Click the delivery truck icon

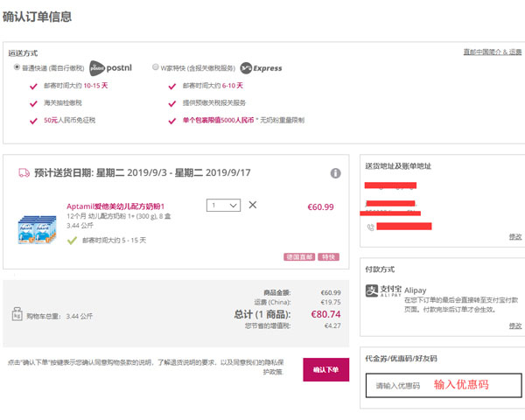[x=24, y=173]
